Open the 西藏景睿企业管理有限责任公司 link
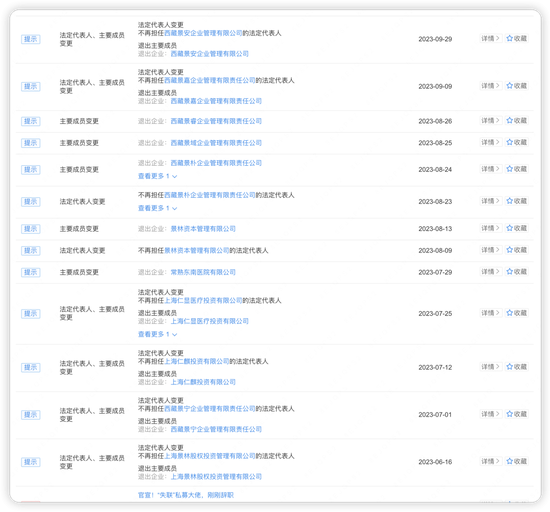The image size is (550, 512). [216, 121]
